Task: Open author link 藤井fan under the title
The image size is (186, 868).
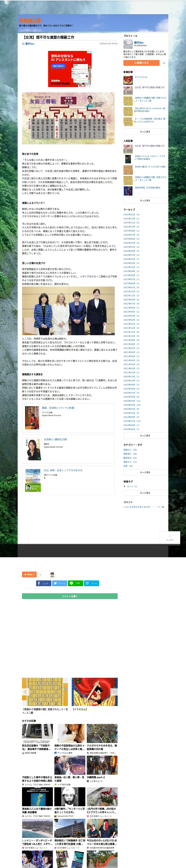Action: (30, 44)
